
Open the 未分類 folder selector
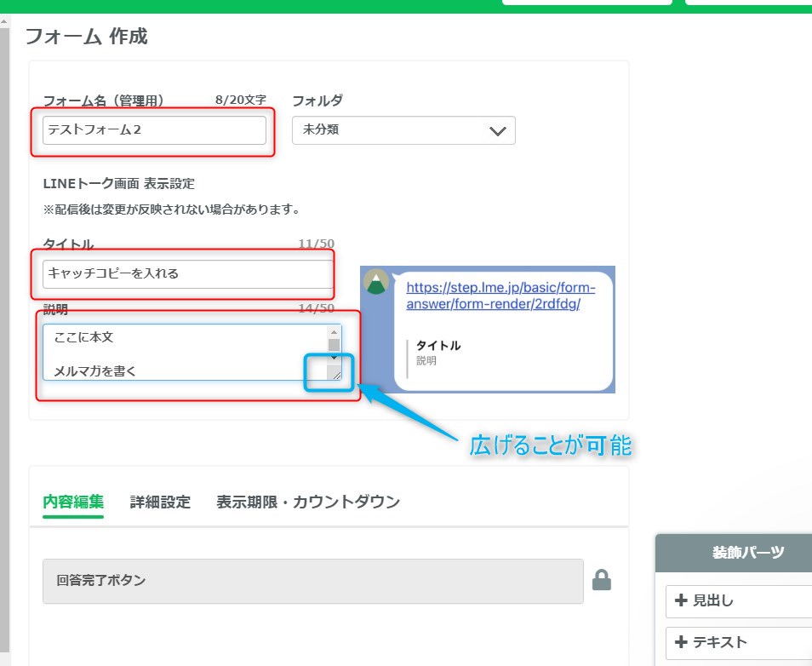point(392,130)
